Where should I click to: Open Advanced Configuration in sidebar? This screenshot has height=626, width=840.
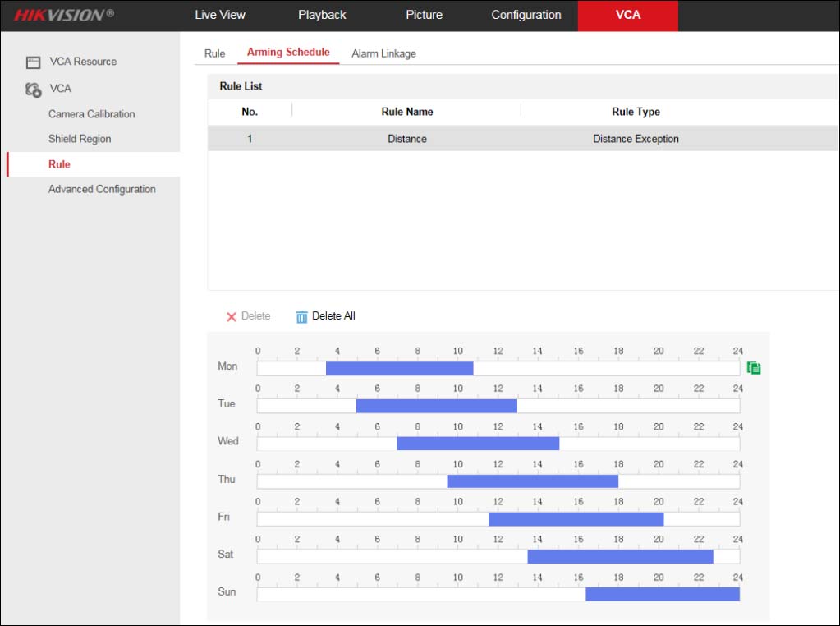[x=102, y=189]
